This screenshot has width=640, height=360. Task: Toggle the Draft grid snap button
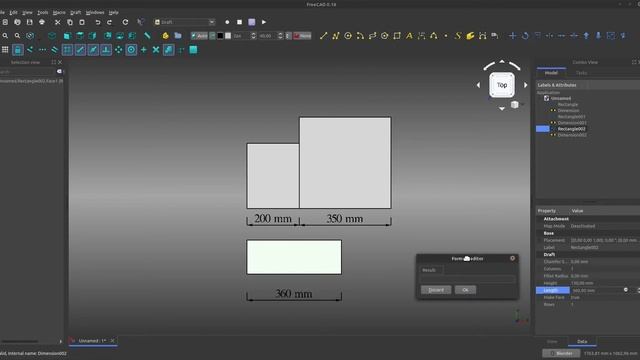pyautogui.click(x=67, y=50)
